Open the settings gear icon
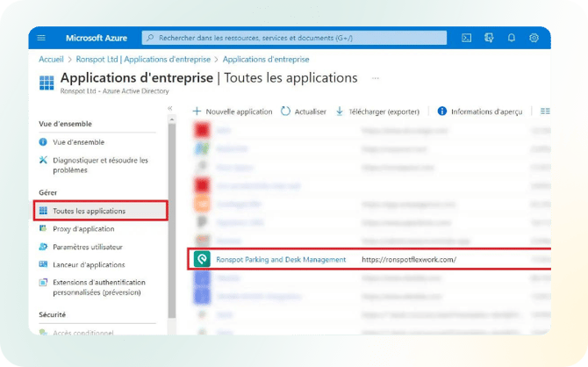The height and width of the screenshot is (367, 588). click(534, 38)
